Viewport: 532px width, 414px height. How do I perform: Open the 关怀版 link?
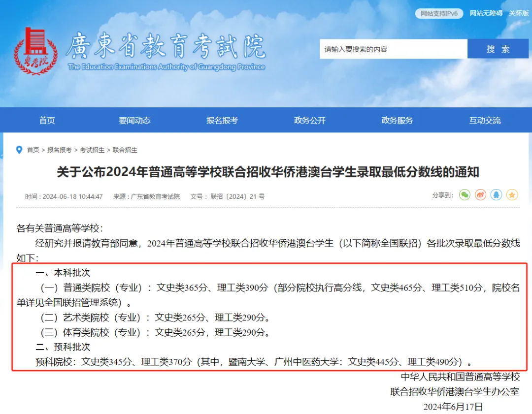click(x=519, y=13)
